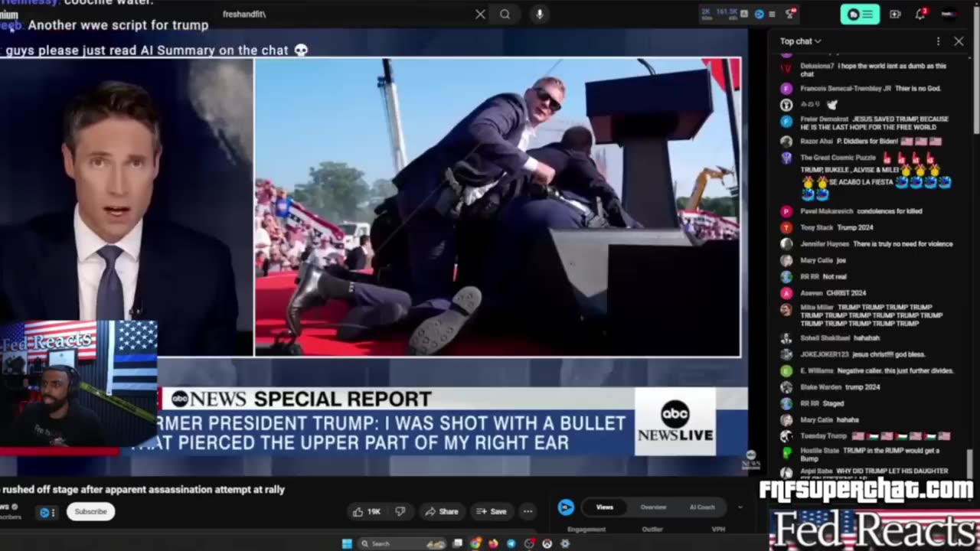
Task: Click E. Williams' Negative caller message
Action: (896, 371)
